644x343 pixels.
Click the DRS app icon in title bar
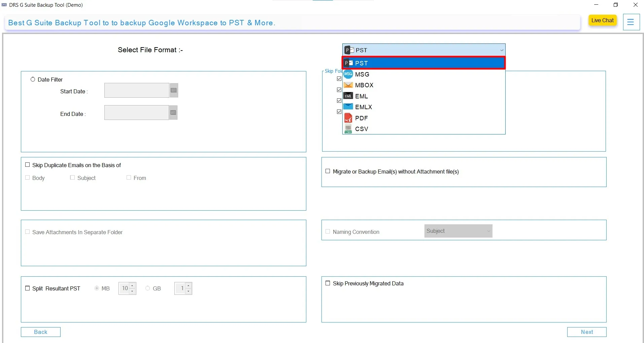click(4, 5)
